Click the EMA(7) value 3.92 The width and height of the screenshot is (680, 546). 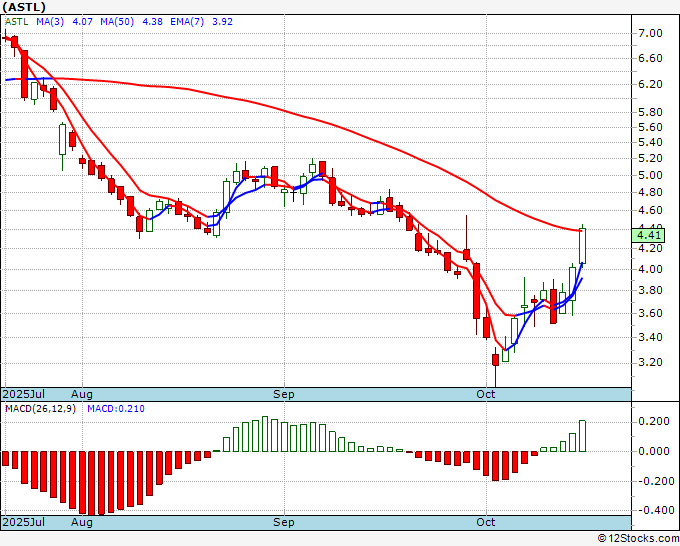click(x=222, y=21)
